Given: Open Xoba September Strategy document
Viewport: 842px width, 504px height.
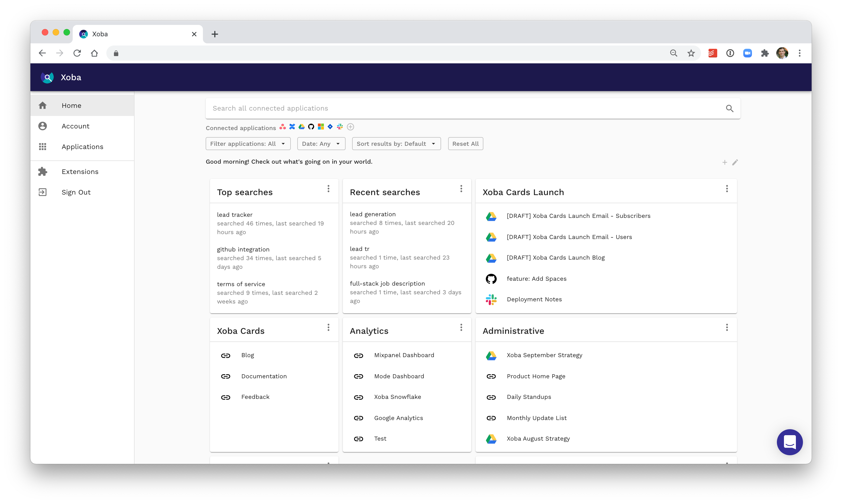Looking at the screenshot, I should pos(544,355).
